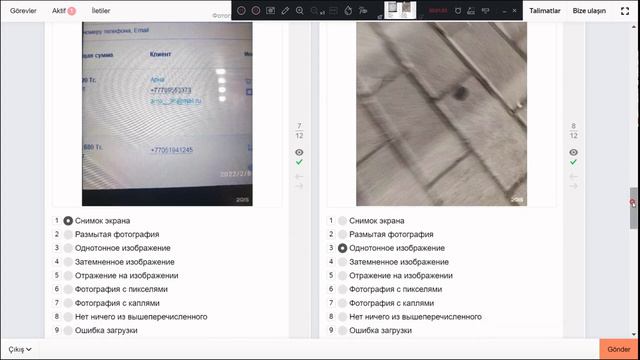Select 'Размытая фотография' for the left image
The image size is (640, 360).
[68, 234]
